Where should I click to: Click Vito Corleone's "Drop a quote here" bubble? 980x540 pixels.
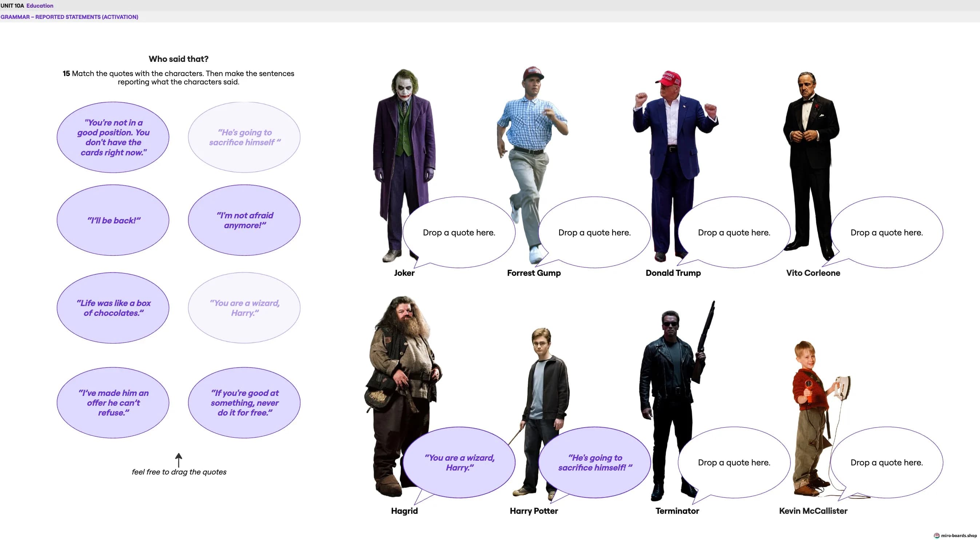coord(887,233)
